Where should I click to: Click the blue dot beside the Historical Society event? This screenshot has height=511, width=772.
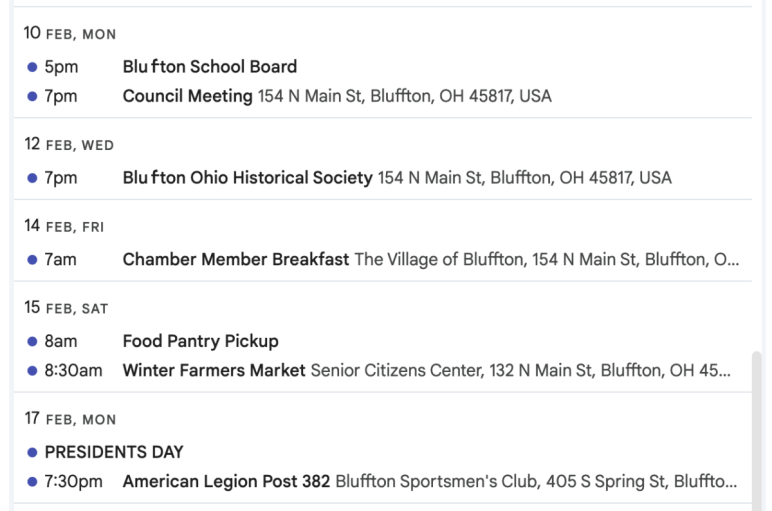pyautogui.click(x=32, y=178)
